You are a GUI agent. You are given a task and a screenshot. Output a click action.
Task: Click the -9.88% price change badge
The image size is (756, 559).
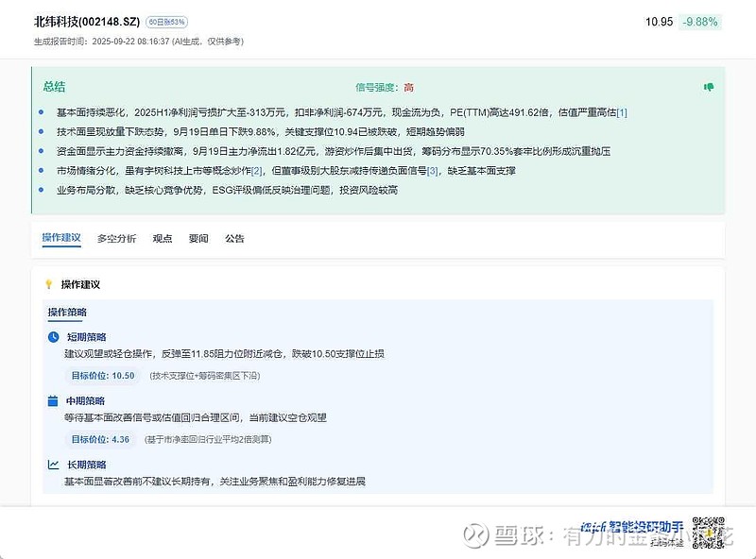tap(701, 22)
